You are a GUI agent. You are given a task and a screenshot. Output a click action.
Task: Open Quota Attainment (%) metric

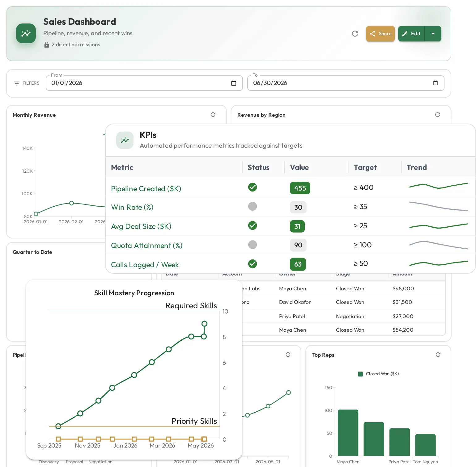147,246
